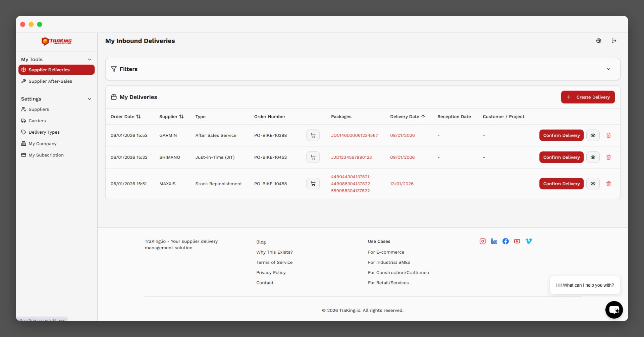Open the YouTube social icon
644x337 pixels.
pos(517,241)
